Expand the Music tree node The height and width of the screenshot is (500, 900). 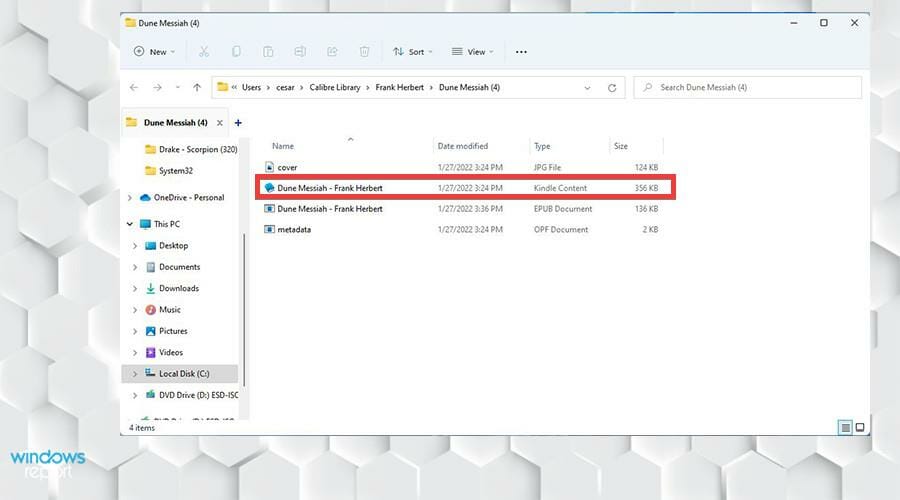[x=135, y=309]
